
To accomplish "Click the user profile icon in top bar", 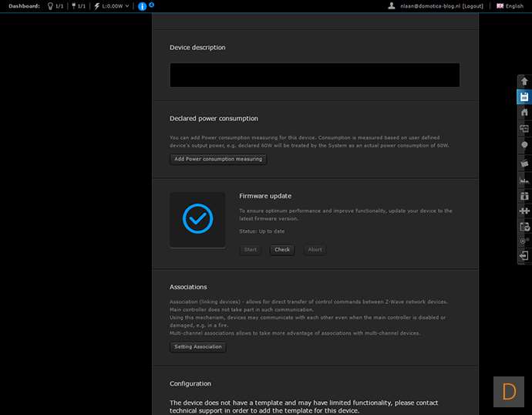I will [x=392, y=6].
